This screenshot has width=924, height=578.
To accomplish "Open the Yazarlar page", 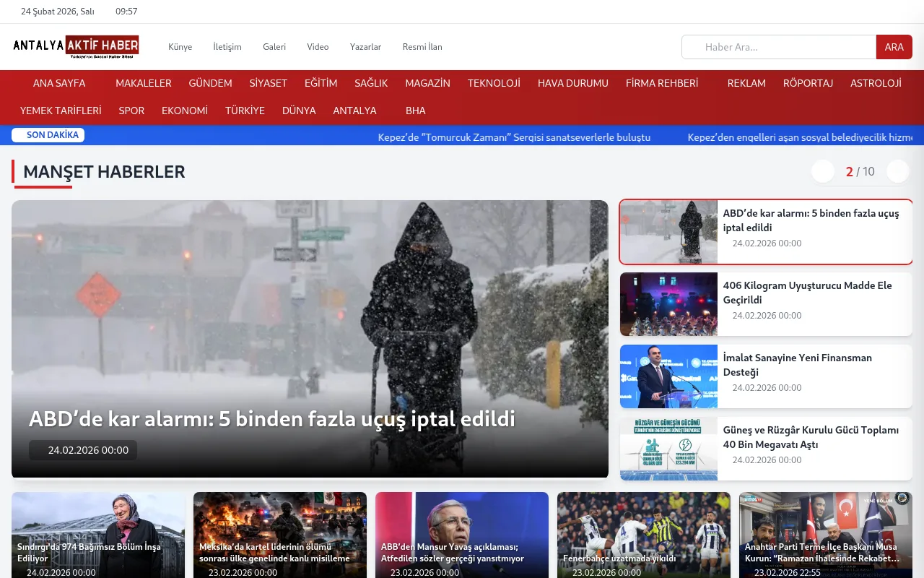I will (x=365, y=46).
